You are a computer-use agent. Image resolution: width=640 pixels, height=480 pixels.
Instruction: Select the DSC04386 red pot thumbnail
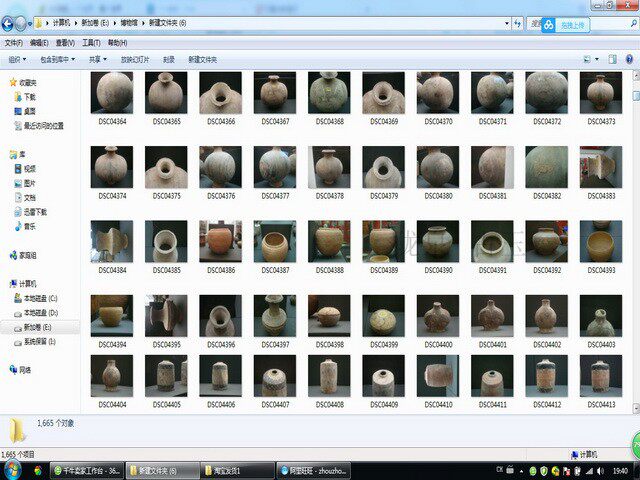click(220, 241)
